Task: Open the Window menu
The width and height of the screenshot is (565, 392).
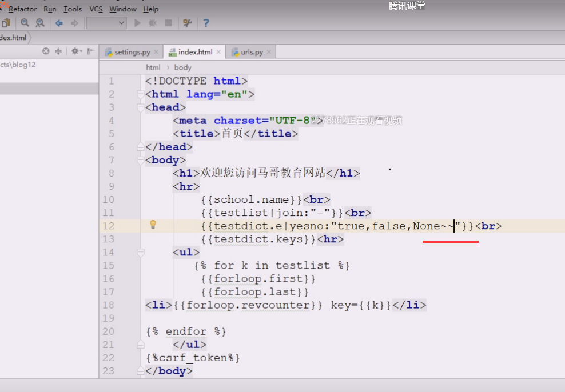Action: [x=123, y=9]
